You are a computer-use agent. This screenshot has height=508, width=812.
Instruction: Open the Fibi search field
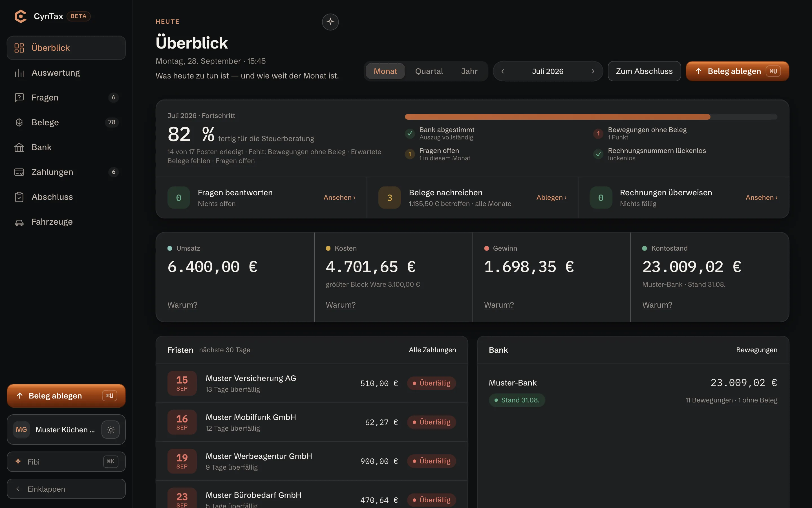(x=66, y=462)
